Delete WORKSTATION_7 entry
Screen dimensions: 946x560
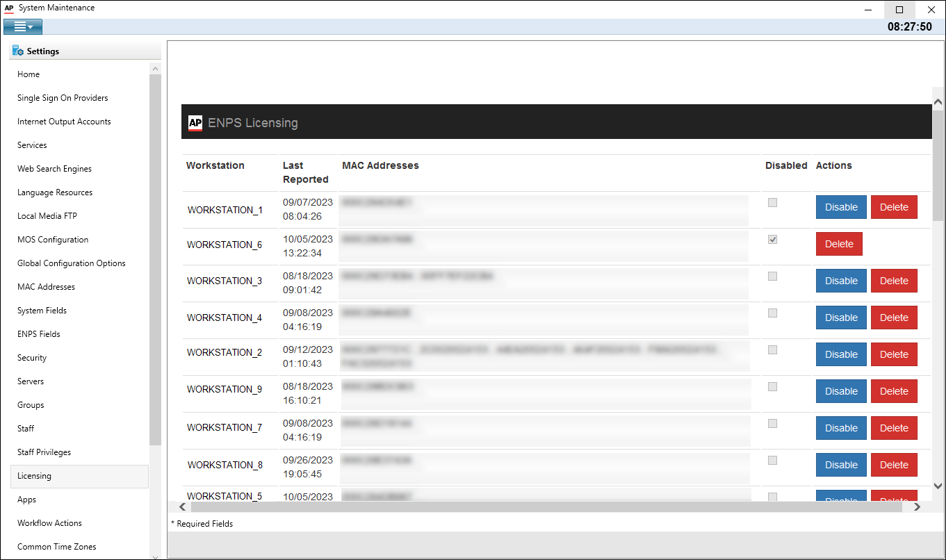[x=894, y=428]
